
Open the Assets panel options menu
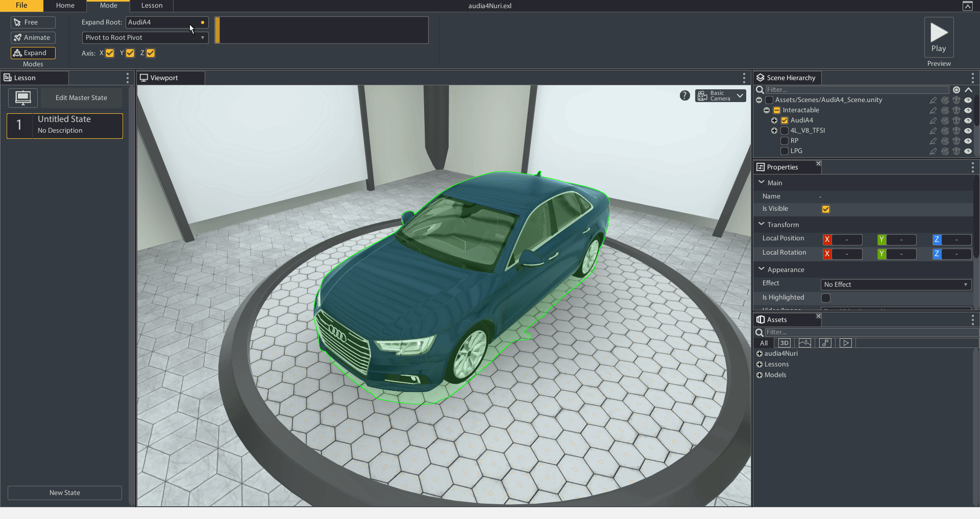click(x=973, y=320)
